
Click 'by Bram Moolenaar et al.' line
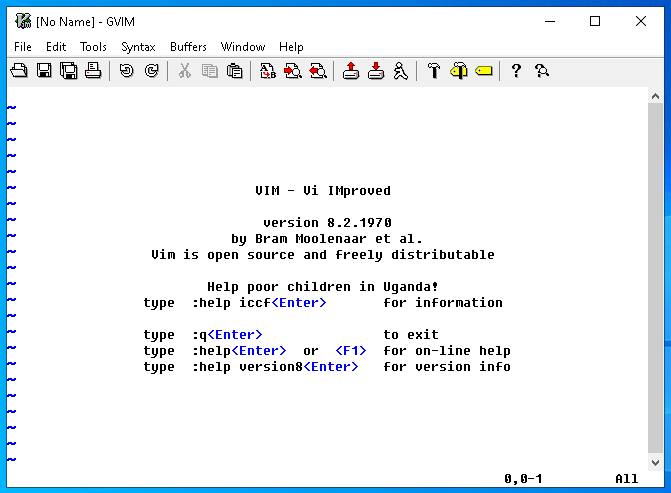coord(327,239)
